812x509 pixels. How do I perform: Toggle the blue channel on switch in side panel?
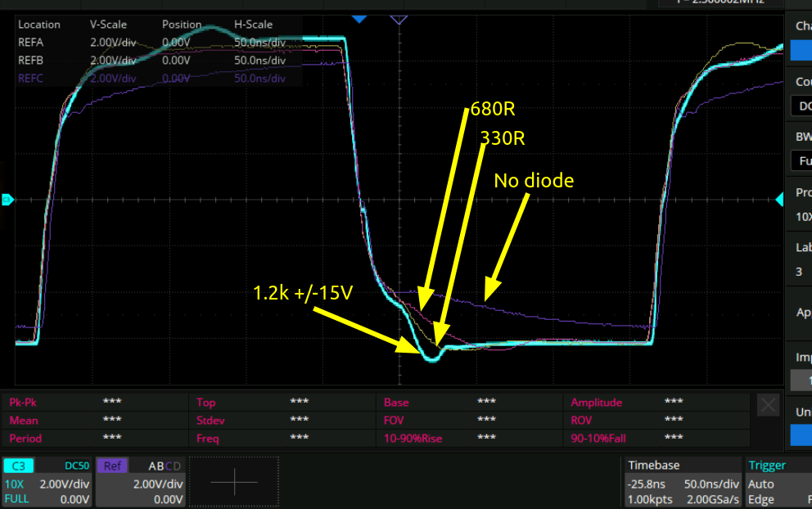click(x=801, y=51)
